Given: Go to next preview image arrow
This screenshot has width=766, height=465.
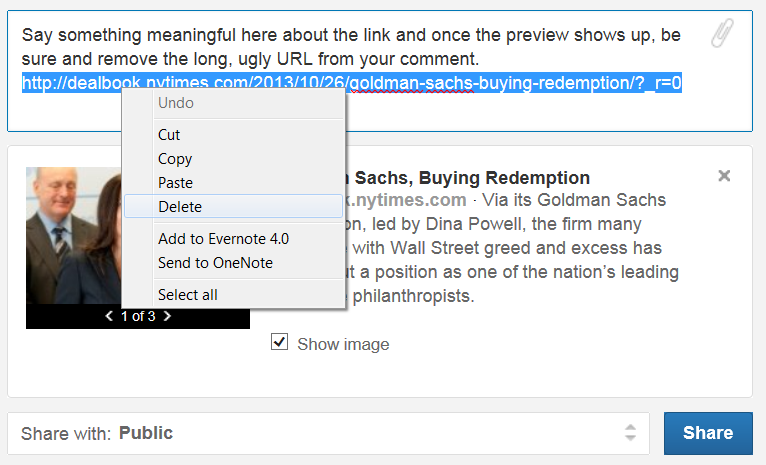Looking at the screenshot, I should pyautogui.click(x=167, y=317).
